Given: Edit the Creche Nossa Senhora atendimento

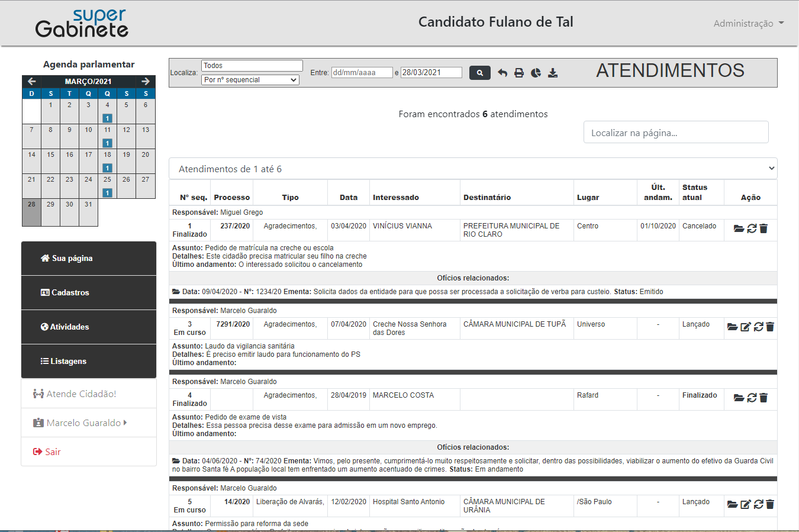Looking at the screenshot, I should 745,327.
